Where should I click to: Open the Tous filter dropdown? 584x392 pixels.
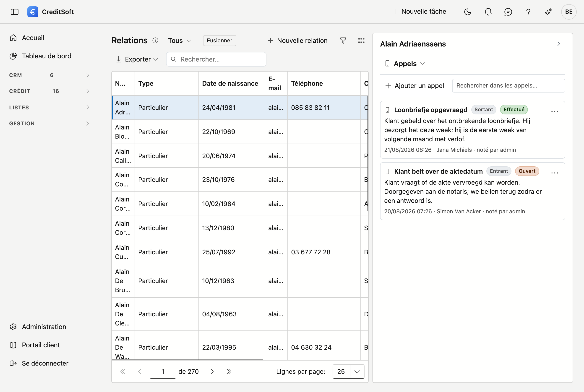pyautogui.click(x=179, y=41)
